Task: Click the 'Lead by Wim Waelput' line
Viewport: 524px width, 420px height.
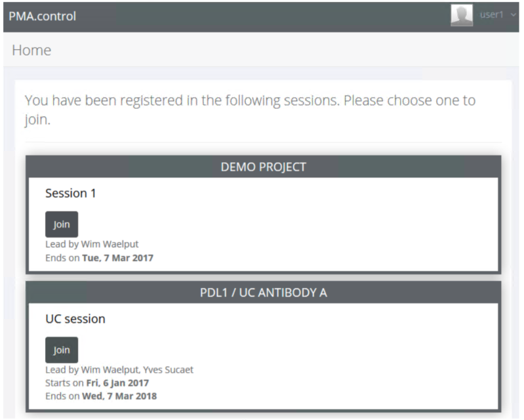Action: (x=92, y=244)
